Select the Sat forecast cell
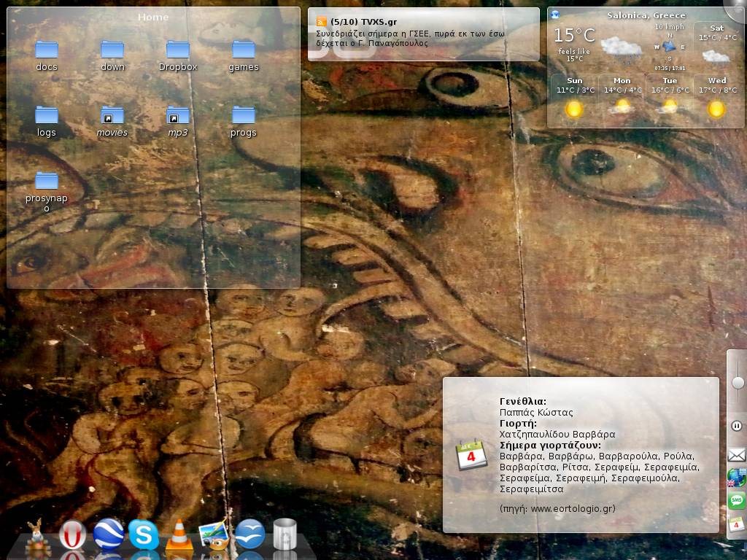 point(717,44)
